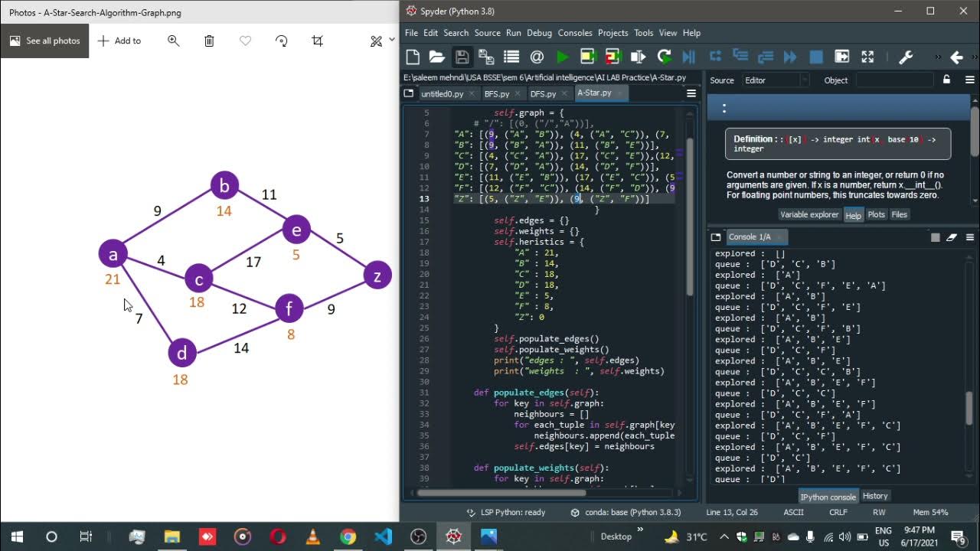The width and height of the screenshot is (980, 551).
Task: Expand the Desktop toolbar chevron on taskbar
Action: click(640, 530)
